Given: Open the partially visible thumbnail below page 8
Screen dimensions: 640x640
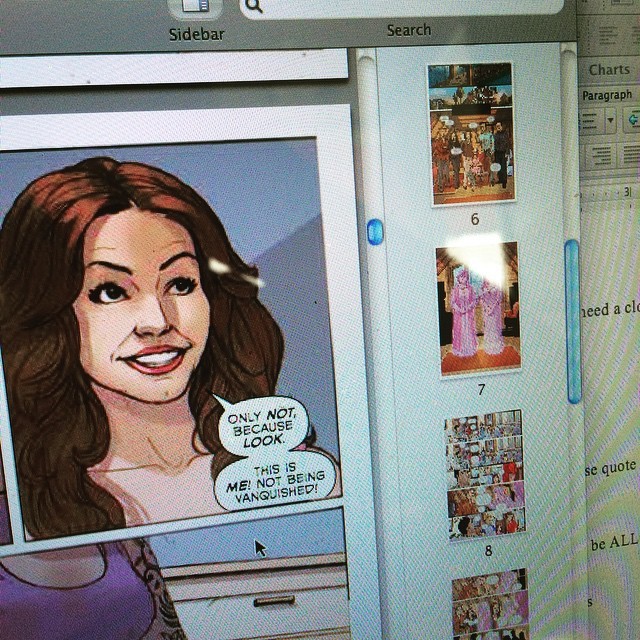Looking at the screenshot, I should coord(491,604).
